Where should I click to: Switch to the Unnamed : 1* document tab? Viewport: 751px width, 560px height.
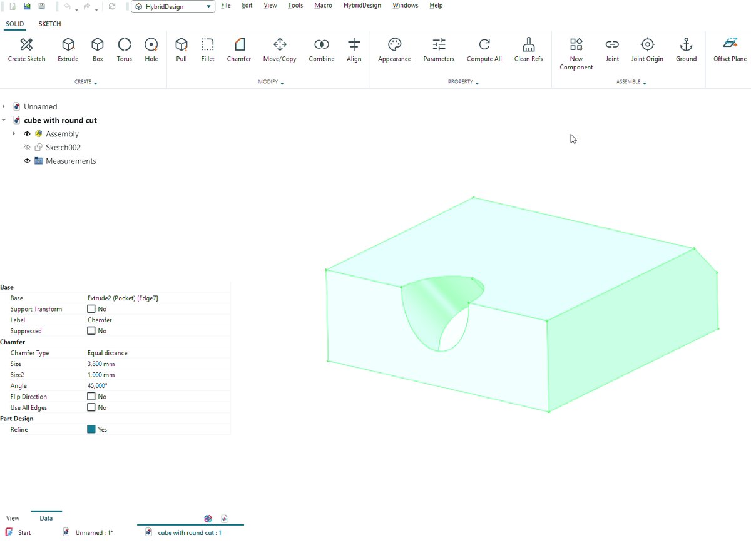[88, 532]
